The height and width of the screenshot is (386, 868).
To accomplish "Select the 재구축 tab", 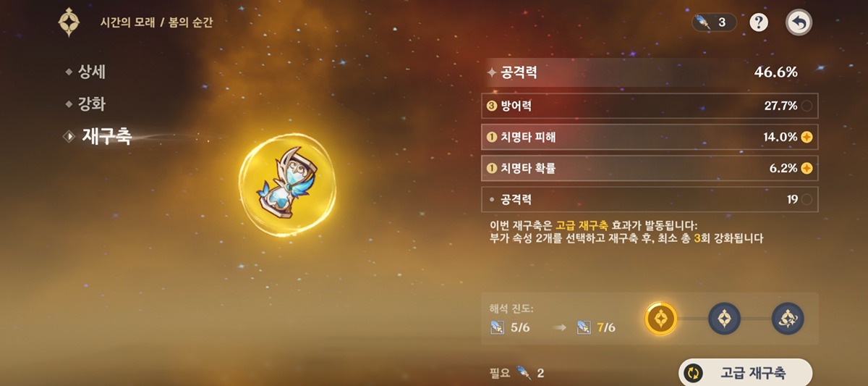I will tap(98, 135).
